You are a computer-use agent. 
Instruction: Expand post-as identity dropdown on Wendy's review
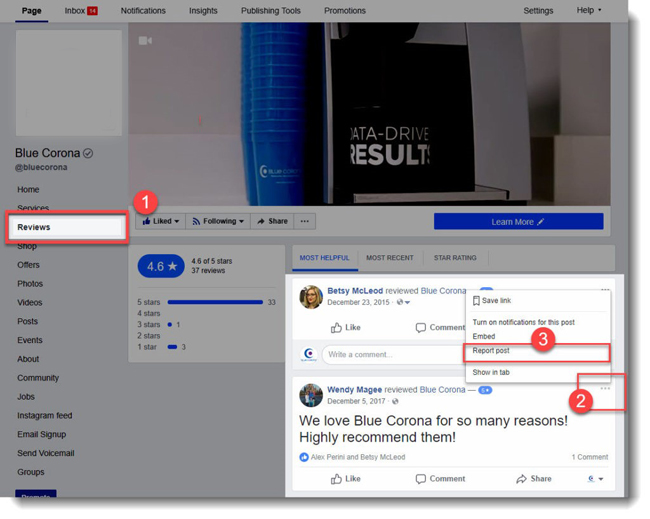coord(596,479)
